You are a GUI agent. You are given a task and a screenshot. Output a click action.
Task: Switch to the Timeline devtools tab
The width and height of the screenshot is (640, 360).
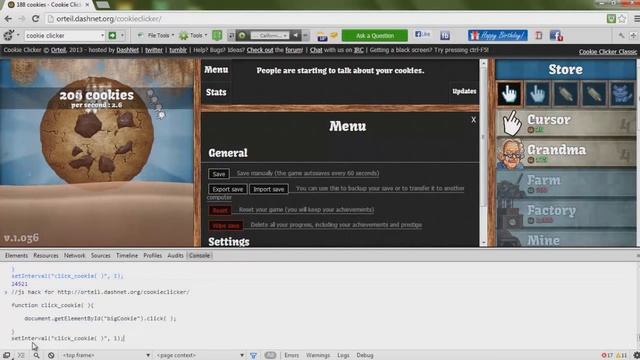click(127, 256)
